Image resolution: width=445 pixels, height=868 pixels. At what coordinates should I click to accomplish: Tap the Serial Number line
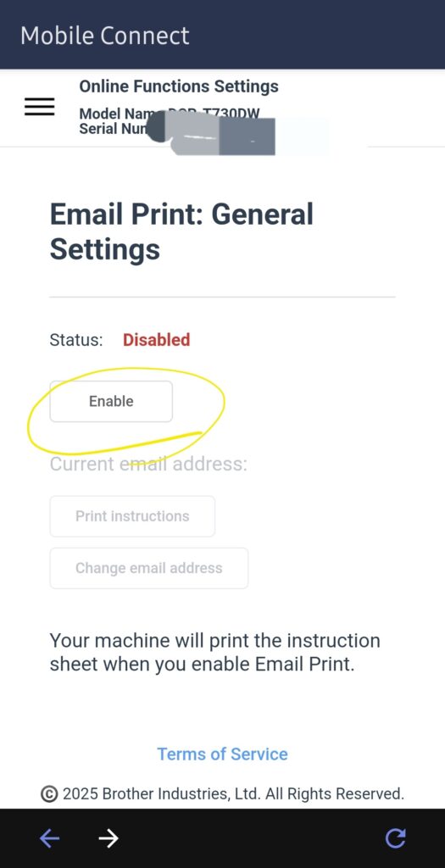116,129
